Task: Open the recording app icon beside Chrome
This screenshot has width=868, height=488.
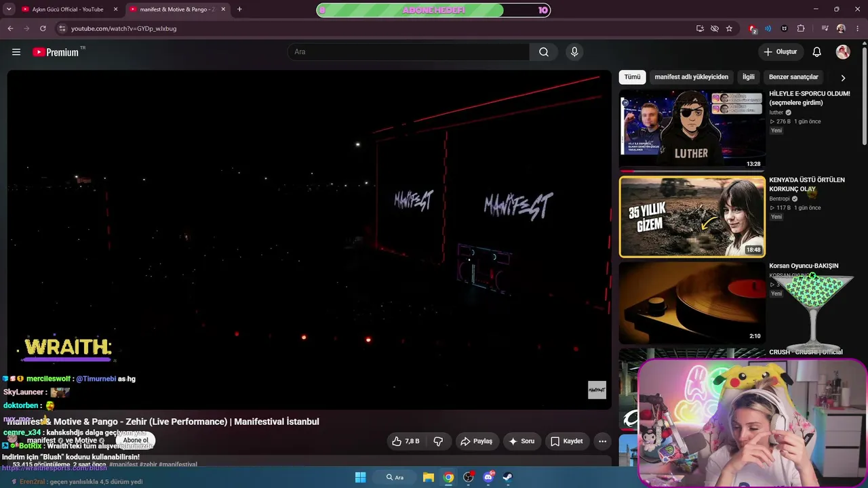Action: pyautogui.click(x=468, y=477)
